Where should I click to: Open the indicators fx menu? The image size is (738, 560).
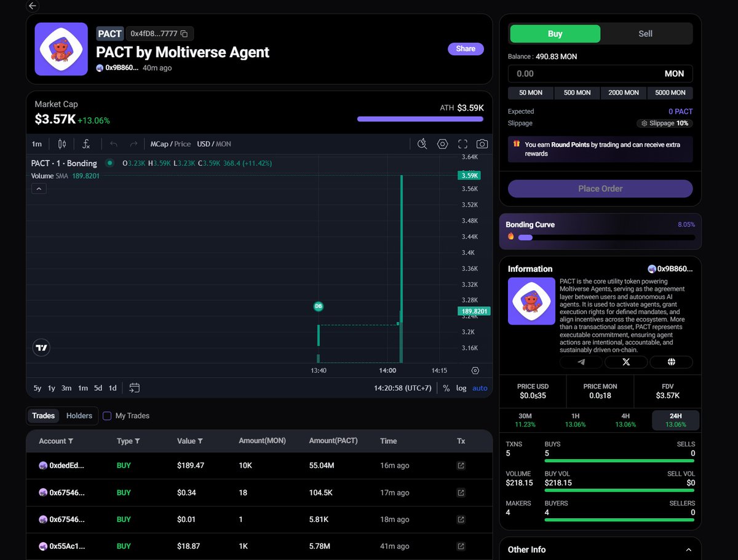point(87,144)
